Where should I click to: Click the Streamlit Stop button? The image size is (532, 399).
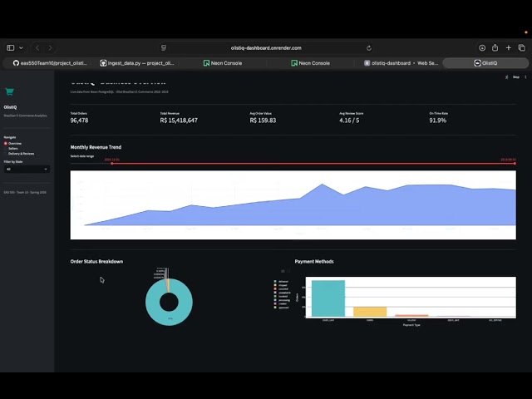pyautogui.click(x=516, y=77)
